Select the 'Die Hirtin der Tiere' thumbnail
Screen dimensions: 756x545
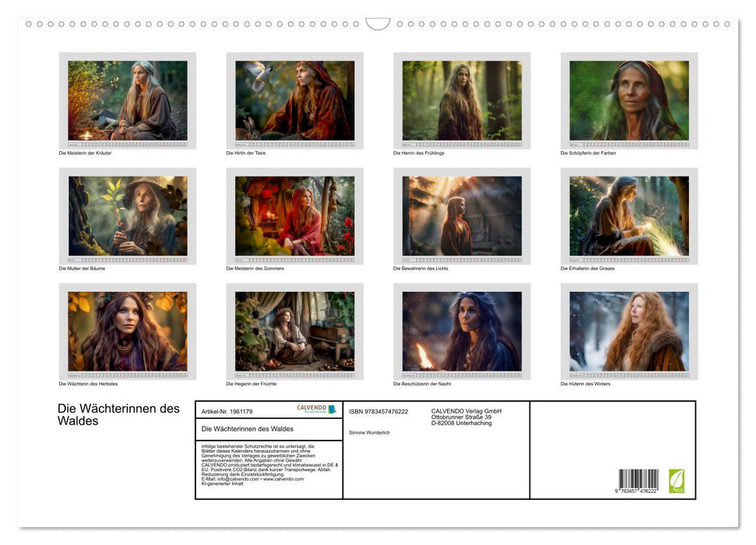click(x=294, y=100)
